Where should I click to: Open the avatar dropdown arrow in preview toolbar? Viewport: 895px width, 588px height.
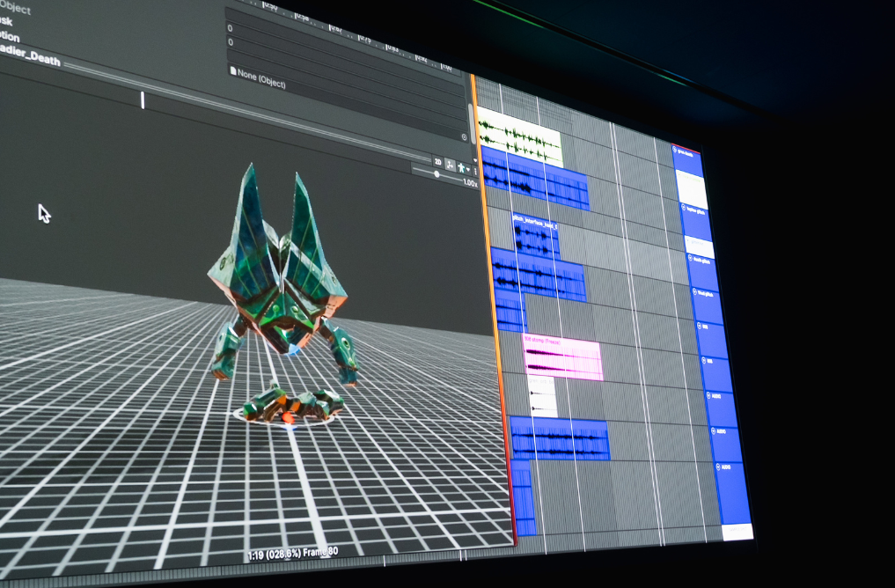(468, 170)
